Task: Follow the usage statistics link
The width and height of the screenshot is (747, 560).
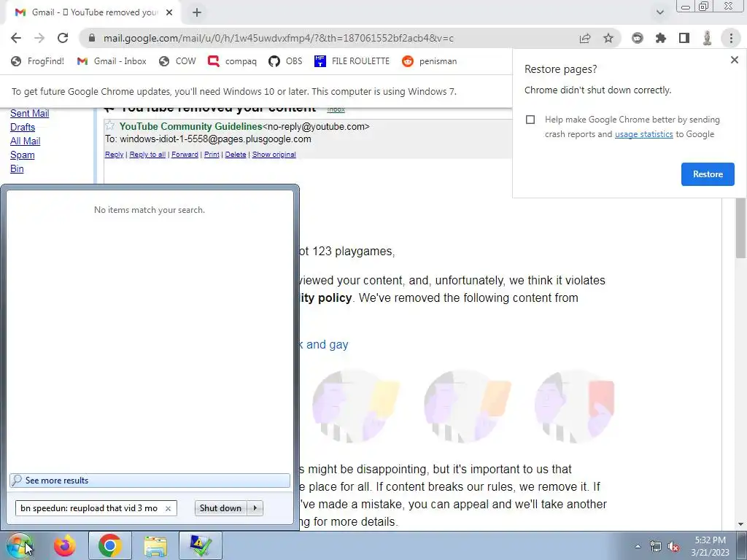Action: (x=643, y=134)
